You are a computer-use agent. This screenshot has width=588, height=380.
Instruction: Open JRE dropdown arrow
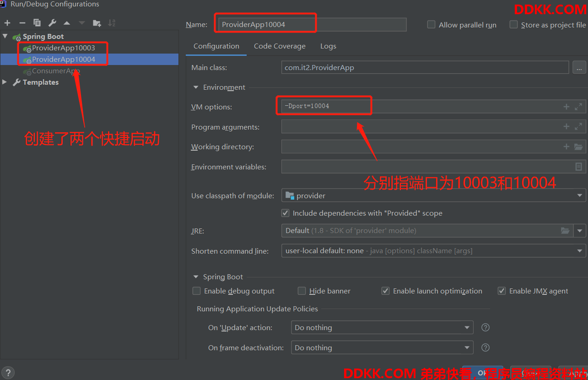[x=580, y=231]
